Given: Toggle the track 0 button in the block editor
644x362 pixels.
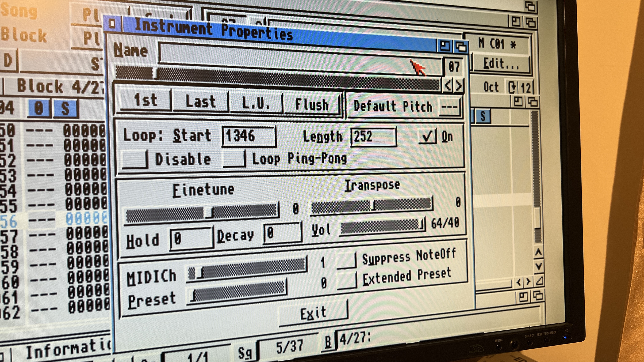Looking at the screenshot, I should (x=39, y=108).
